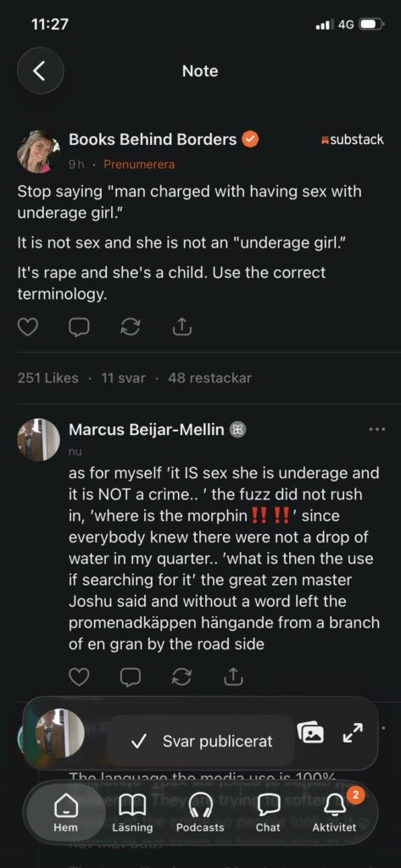Share Marcus Beijar-Mellin's reply
This screenshot has height=868, width=401.
(x=233, y=676)
